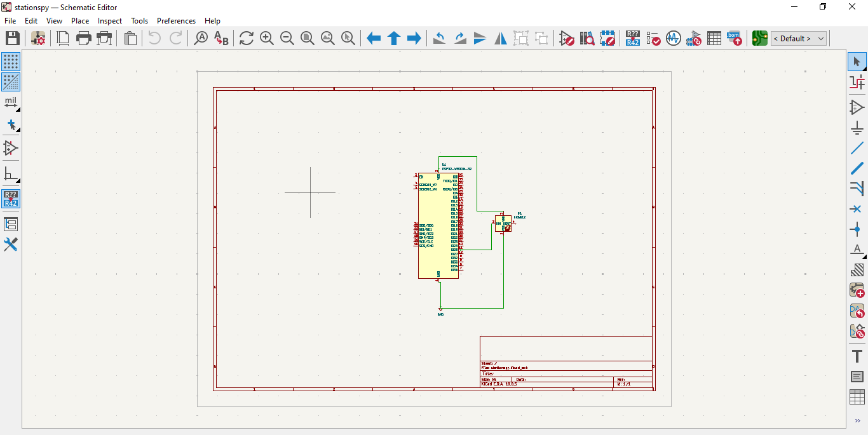The image size is (868, 435).
Task: Open the Symbol Fields table editor
Action: click(714, 38)
